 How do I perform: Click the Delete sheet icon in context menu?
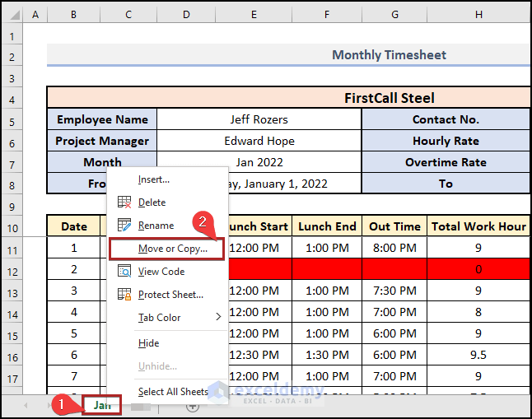(124, 202)
